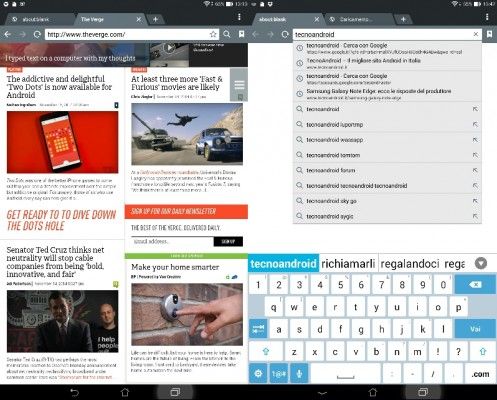Insert the 'tecnoandroid forum' suggestion with its arrow
Image resolution: width=497 pixels, height=400 pixels.
point(475,170)
